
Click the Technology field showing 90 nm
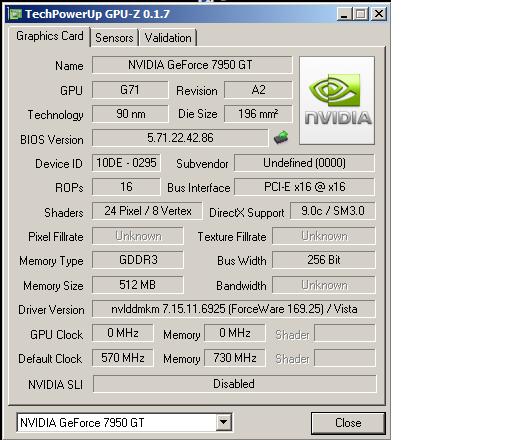[x=130, y=114]
